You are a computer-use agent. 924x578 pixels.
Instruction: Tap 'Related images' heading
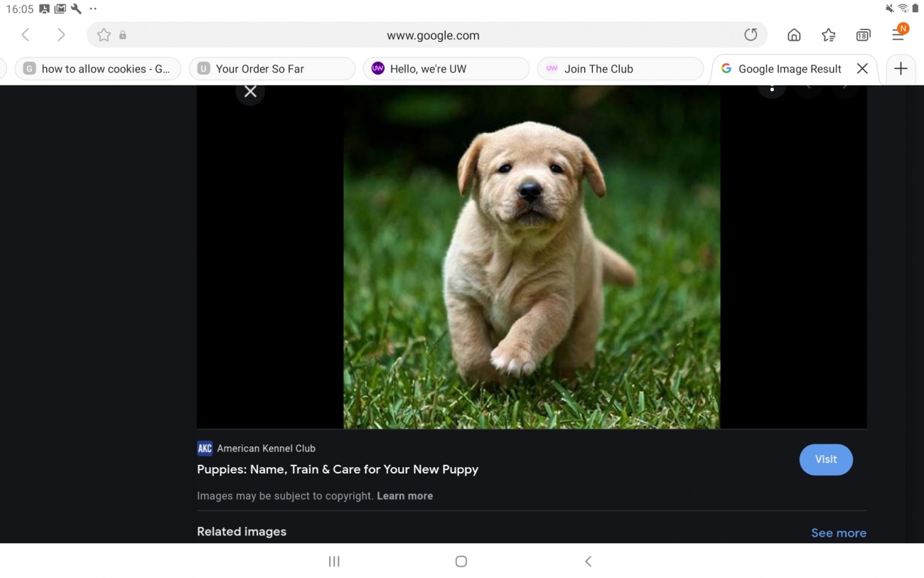242,532
